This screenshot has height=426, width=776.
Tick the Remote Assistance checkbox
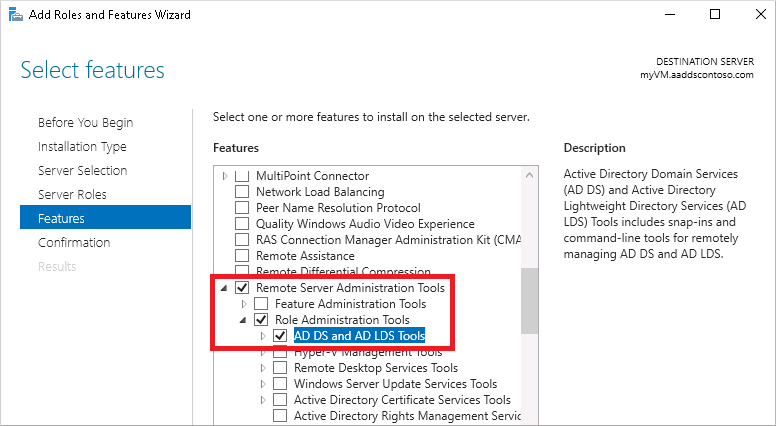242,256
